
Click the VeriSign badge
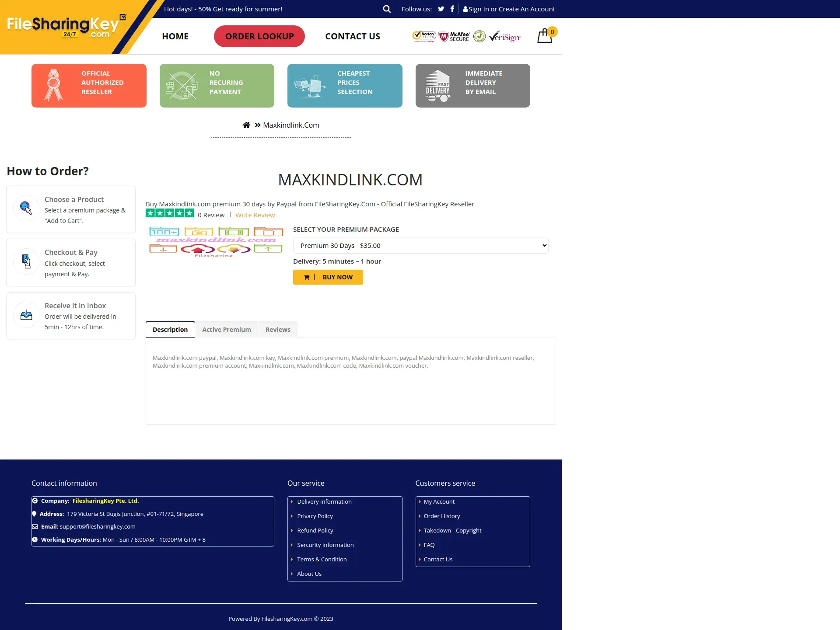coord(504,36)
